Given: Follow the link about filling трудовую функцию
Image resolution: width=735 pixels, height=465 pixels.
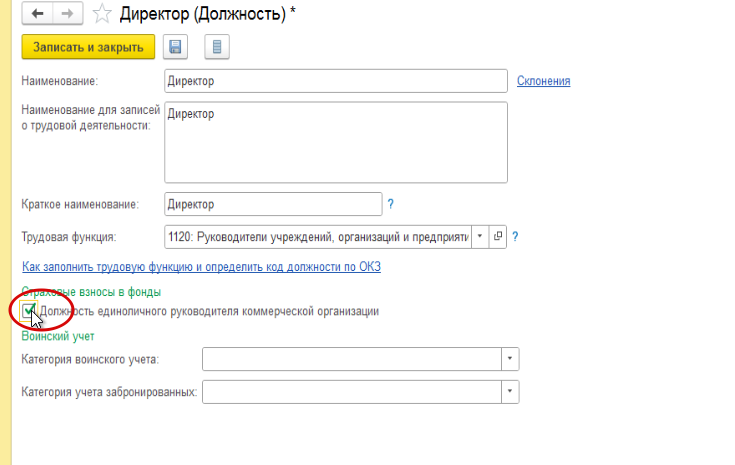Looking at the screenshot, I should (x=201, y=267).
